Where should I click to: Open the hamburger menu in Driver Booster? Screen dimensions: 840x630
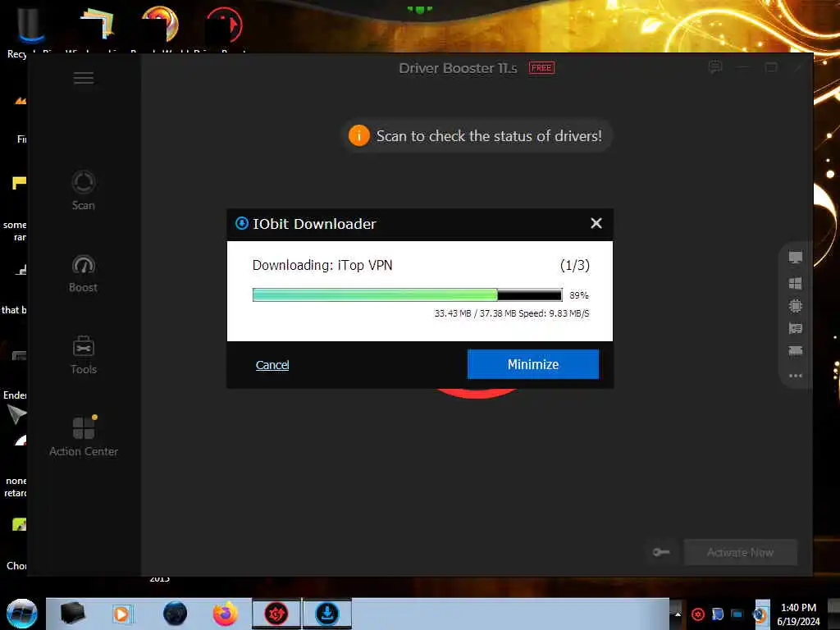coord(84,78)
